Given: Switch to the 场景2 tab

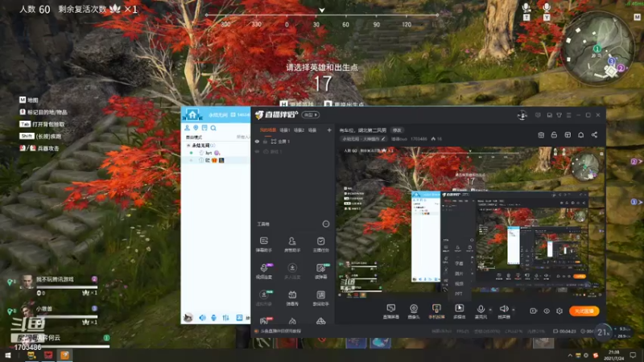Looking at the screenshot, I should point(299,130).
